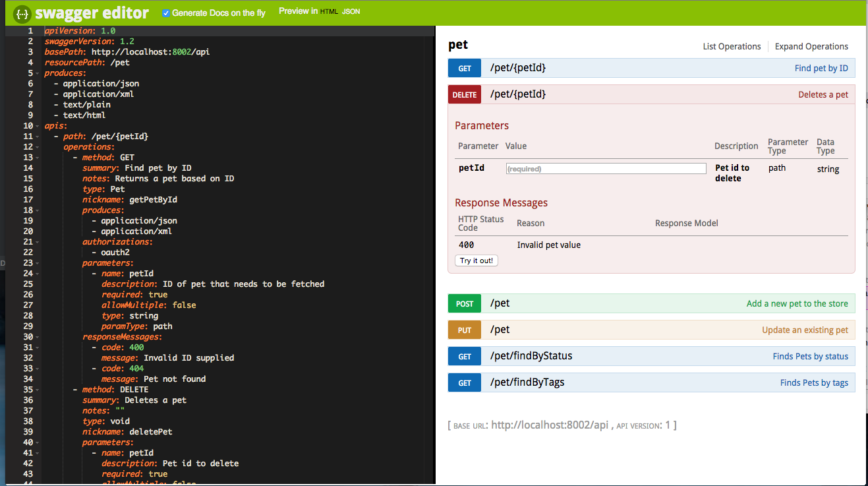The image size is (868, 486).
Task: Click the Swagger Editor logo icon
Action: tap(22, 13)
